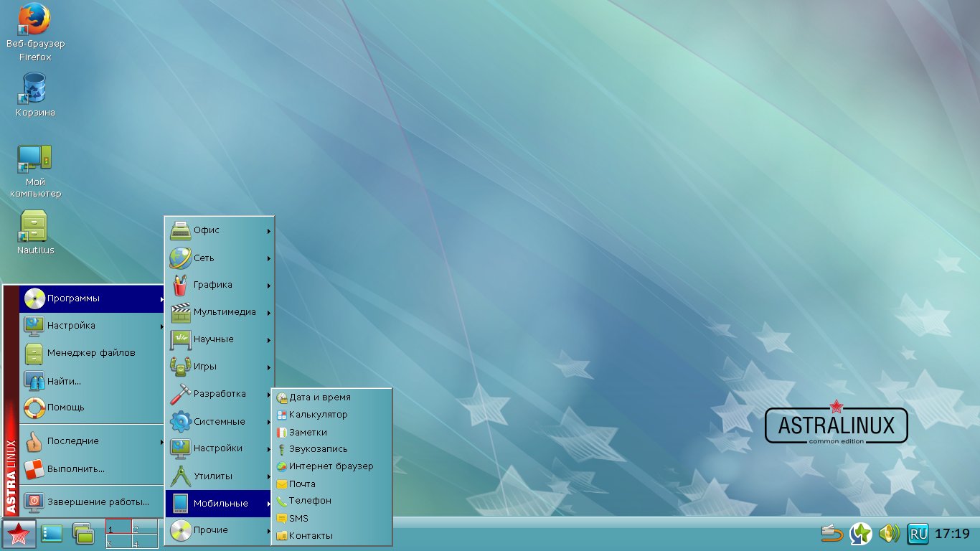Choose Контакты from the mobile apps list
Screen dimensions: 980x551
pos(311,535)
